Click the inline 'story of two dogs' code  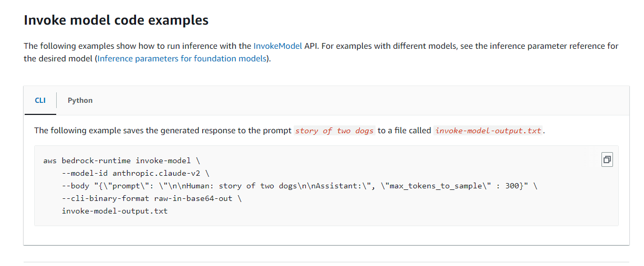pyautogui.click(x=335, y=131)
